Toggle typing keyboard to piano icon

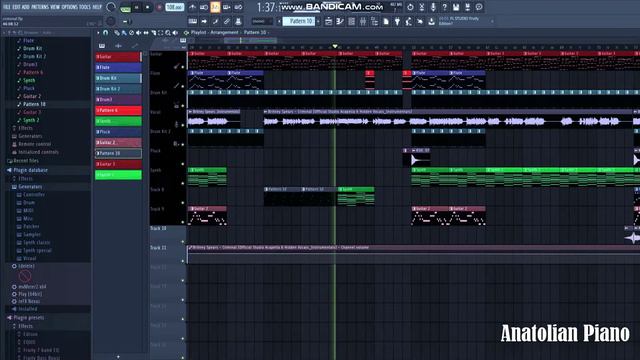(x=193, y=21)
